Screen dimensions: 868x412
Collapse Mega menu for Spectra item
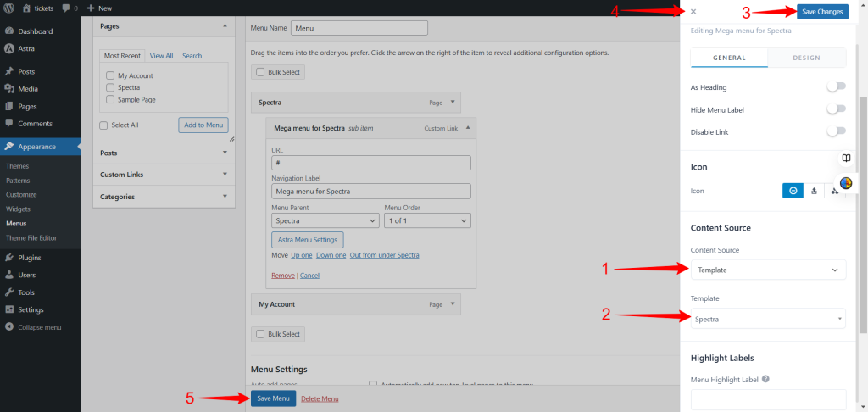tap(468, 128)
